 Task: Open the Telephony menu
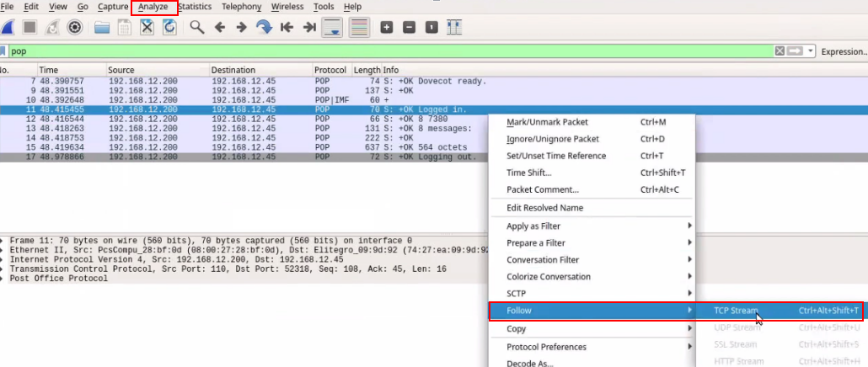(242, 7)
